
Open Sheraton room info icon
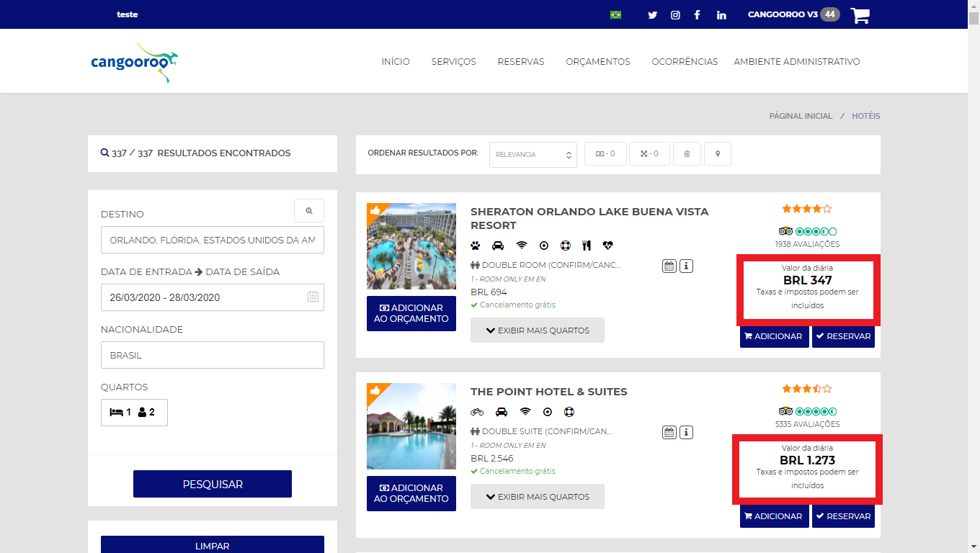coord(686,266)
